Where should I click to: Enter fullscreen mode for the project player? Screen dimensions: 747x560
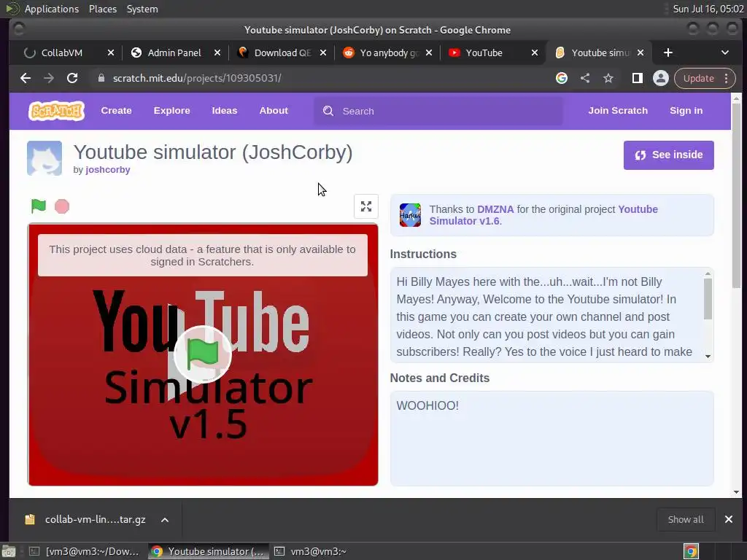point(366,206)
